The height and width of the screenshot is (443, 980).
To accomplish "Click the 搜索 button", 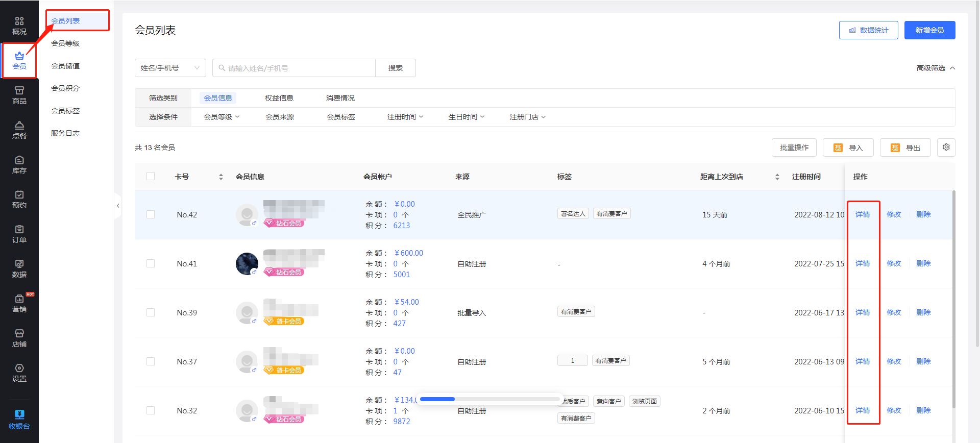I will pyautogui.click(x=396, y=68).
